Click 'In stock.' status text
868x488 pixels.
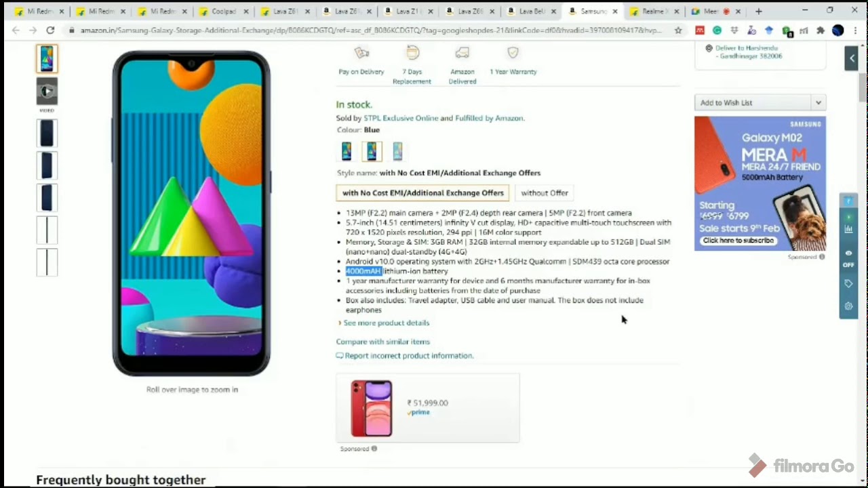tap(354, 104)
